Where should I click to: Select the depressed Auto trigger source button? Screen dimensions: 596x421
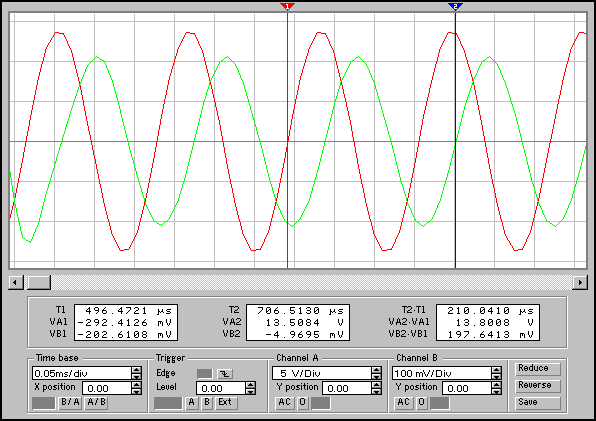(x=168, y=403)
